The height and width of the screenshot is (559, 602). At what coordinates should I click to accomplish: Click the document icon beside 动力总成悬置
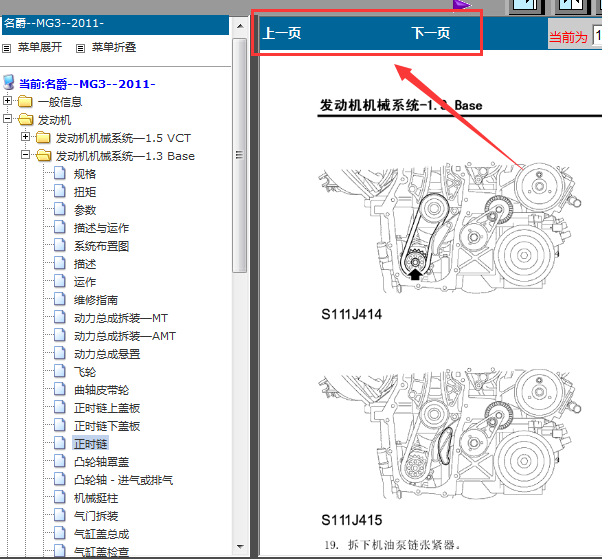pyautogui.click(x=60, y=354)
